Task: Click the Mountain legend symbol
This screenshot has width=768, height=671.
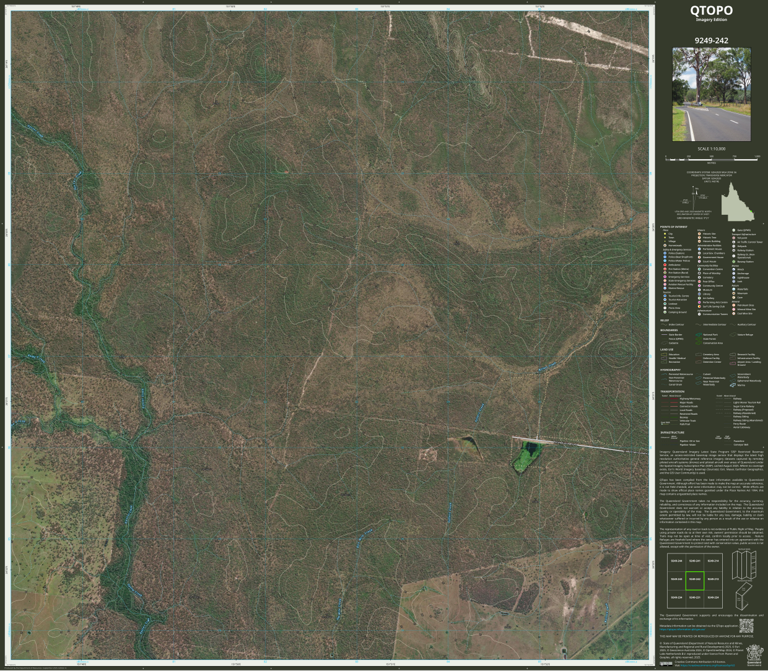Action: click(734, 293)
